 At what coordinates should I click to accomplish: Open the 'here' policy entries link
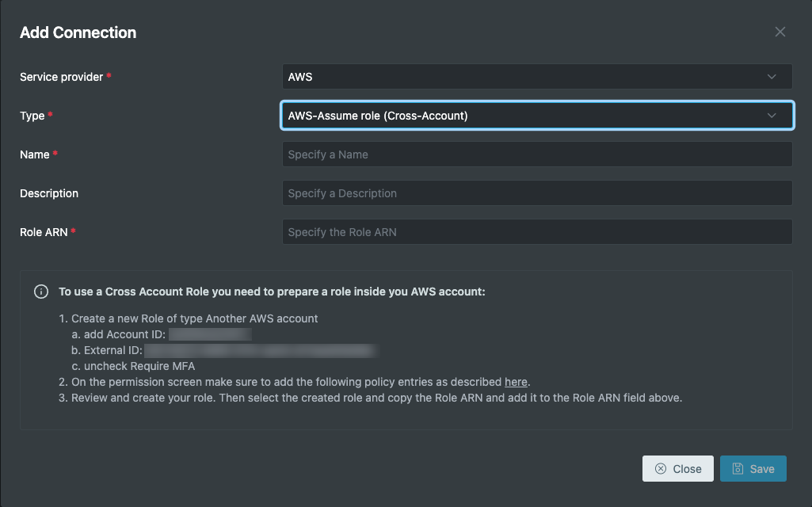[x=516, y=382]
